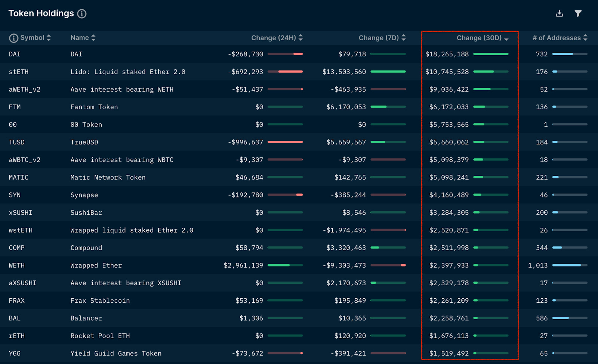This screenshot has width=598, height=364.
Task: Select the MATIC symbol cell
Action: pyautogui.click(x=19, y=177)
